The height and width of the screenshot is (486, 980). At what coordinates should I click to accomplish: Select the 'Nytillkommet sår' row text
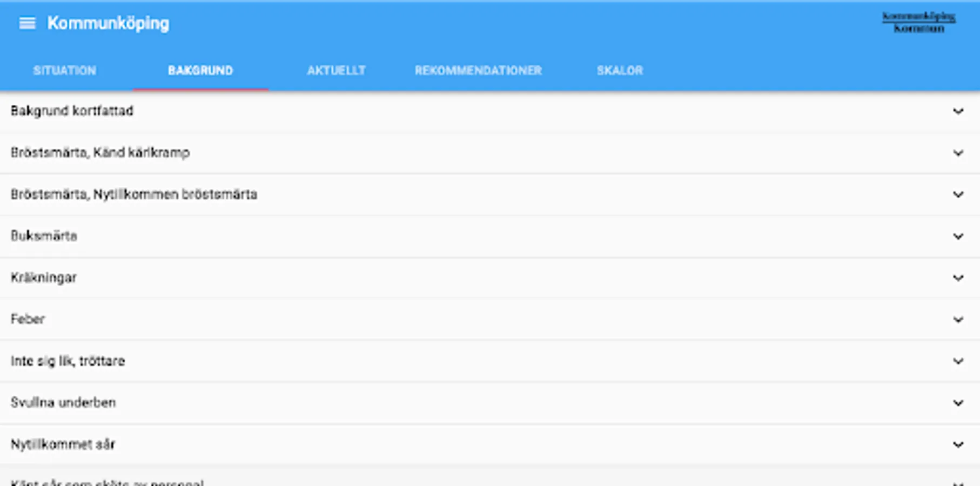tap(63, 444)
